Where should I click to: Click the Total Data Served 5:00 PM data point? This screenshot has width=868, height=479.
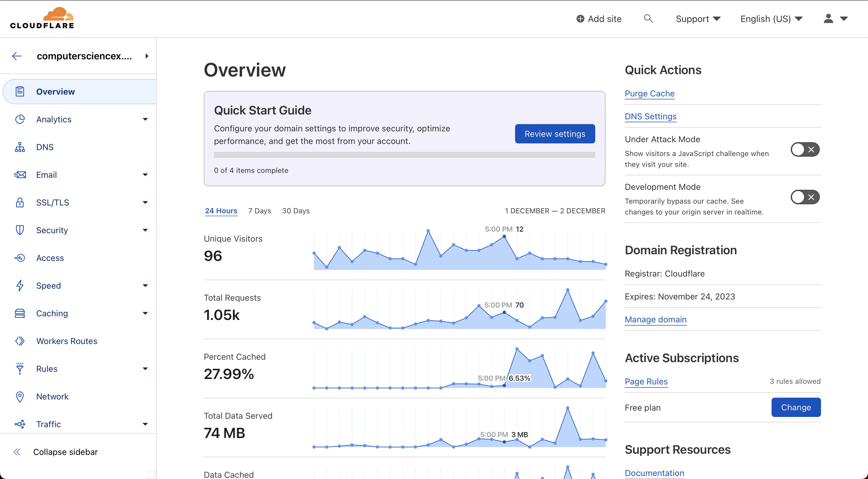pos(504,442)
